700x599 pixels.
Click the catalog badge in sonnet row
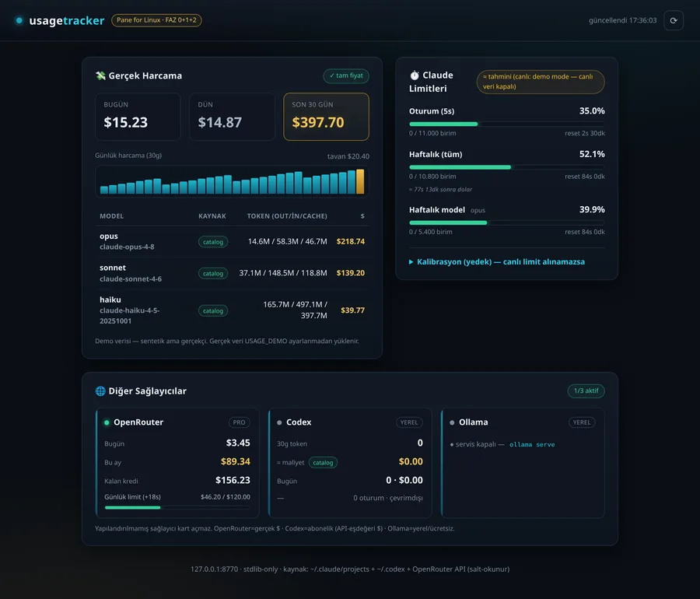pyautogui.click(x=213, y=274)
